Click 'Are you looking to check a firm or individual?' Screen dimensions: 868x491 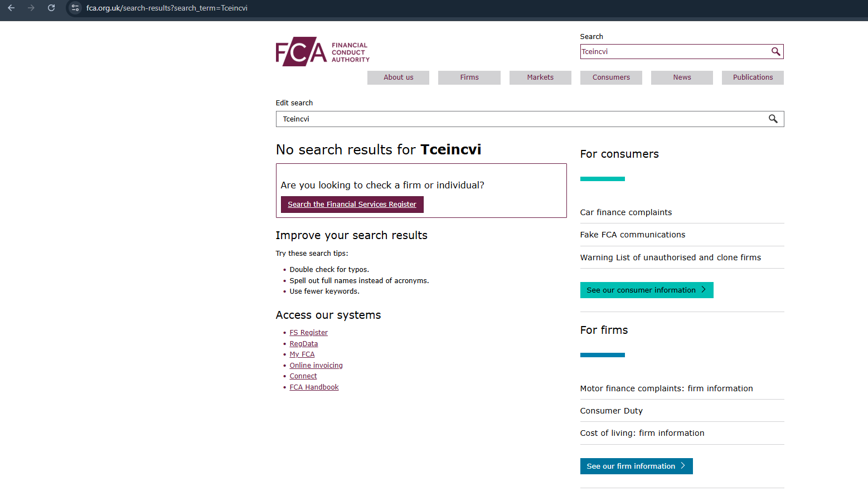click(382, 185)
